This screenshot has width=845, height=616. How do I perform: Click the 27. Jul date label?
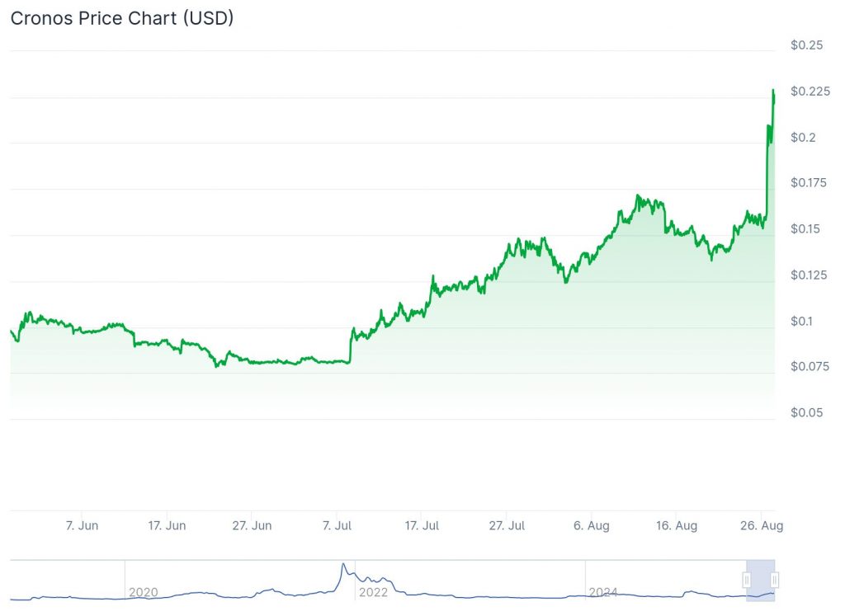507,525
